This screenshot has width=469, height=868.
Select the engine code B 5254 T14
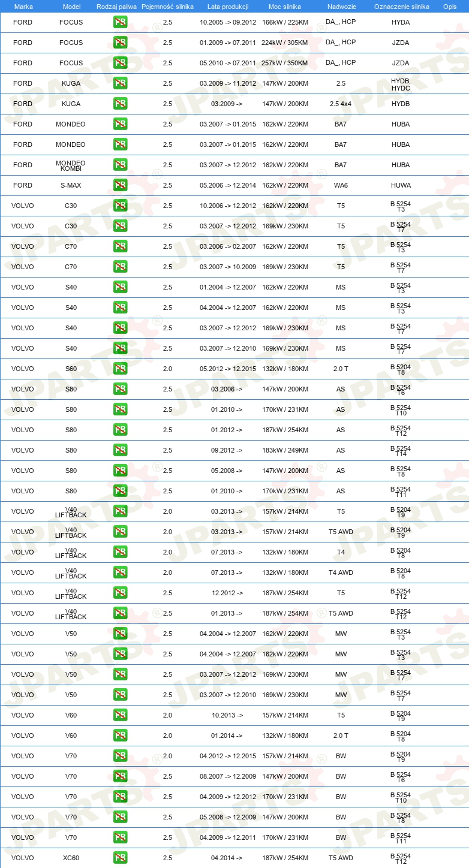click(x=401, y=451)
